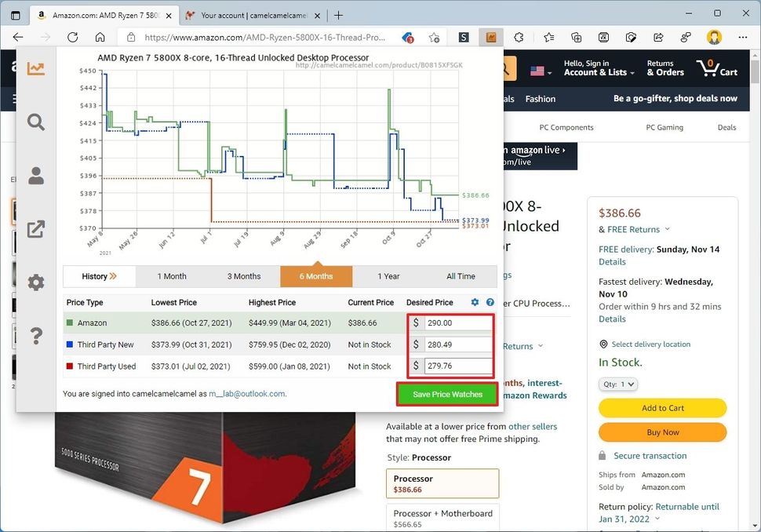The width and height of the screenshot is (761, 532).
Task: Open the Amazon shopping Cart icon
Action: click(707, 70)
